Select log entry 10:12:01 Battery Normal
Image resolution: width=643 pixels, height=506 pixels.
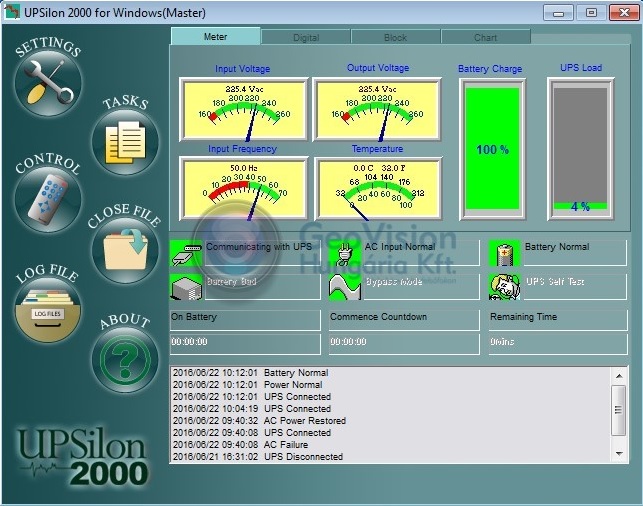251,373
